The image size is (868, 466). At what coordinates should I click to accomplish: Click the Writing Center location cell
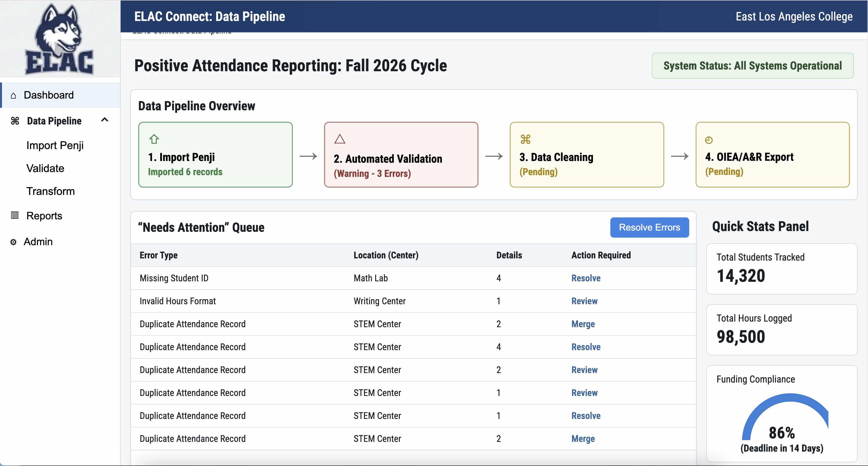point(379,301)
